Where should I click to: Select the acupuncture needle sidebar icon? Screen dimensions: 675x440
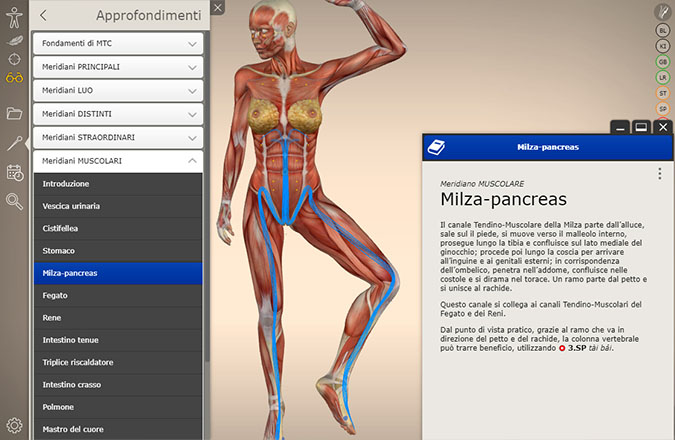(x=14, y=143)
